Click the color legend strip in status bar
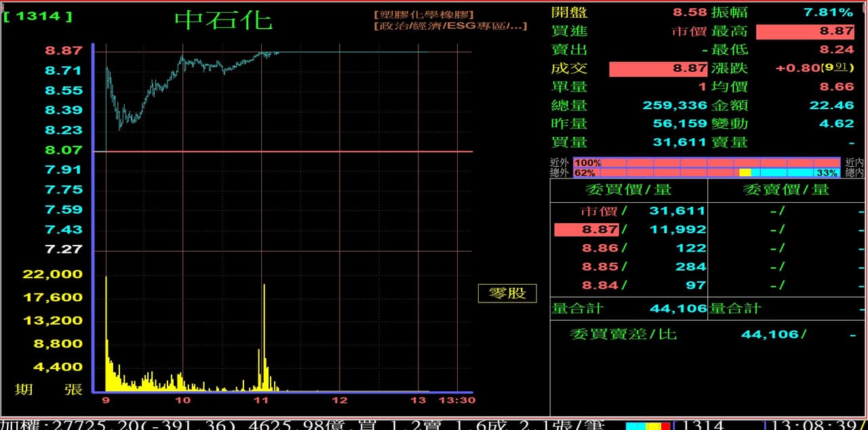Image resolution: width=868 pixels, height=430 pixels. click(648, 425)
